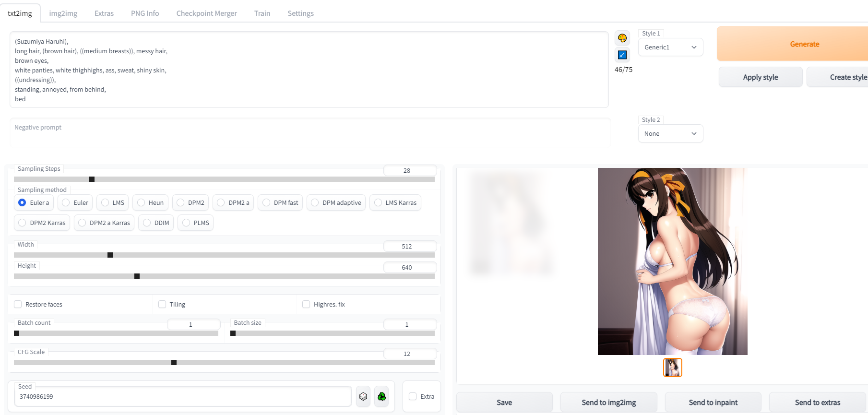Send the image to extras
Viewport: 868px width, 415px height.
(818, 403)
